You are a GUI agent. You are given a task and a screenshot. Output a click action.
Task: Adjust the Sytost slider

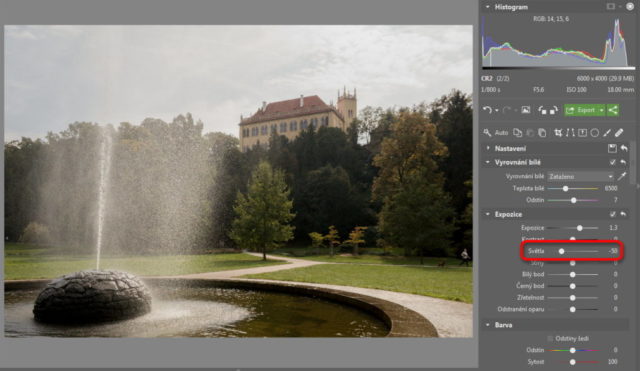click(573, 362)
